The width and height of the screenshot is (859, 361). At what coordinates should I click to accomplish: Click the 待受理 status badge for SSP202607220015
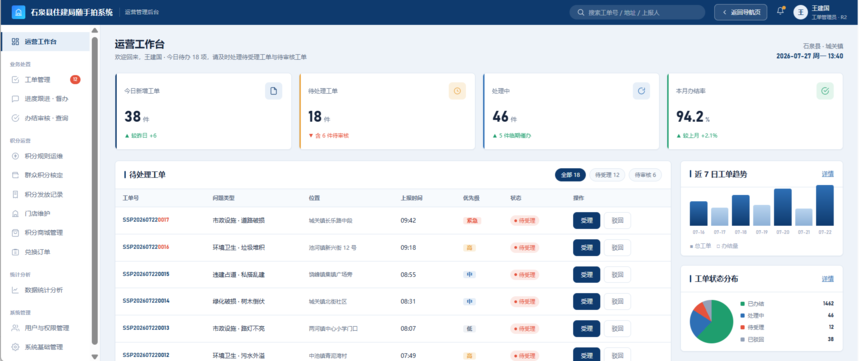pos(524,274)
